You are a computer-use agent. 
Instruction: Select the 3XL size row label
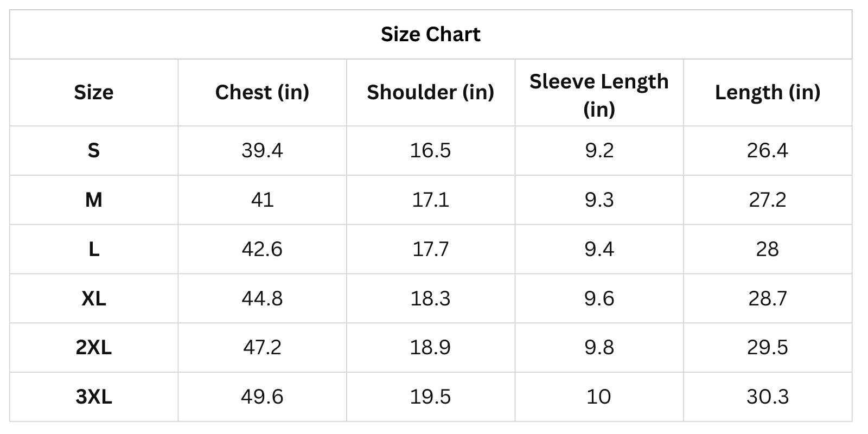pos(94,397)
